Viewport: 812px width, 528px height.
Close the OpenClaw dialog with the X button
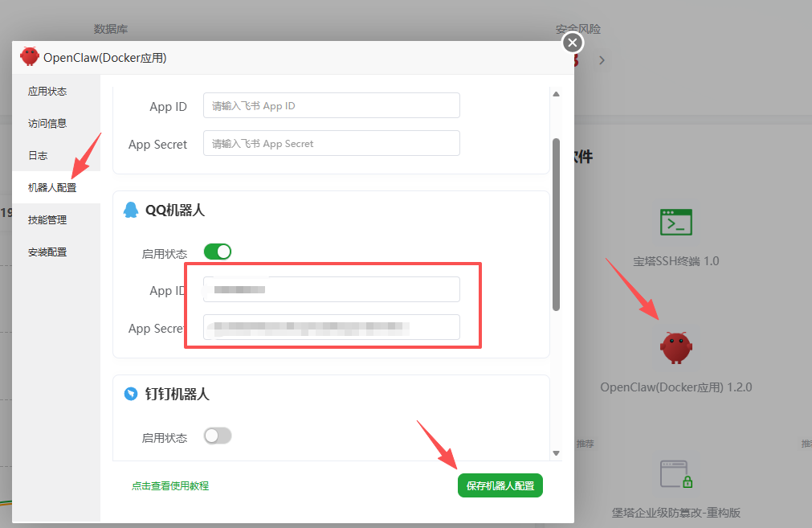click(x=572, y=43)
